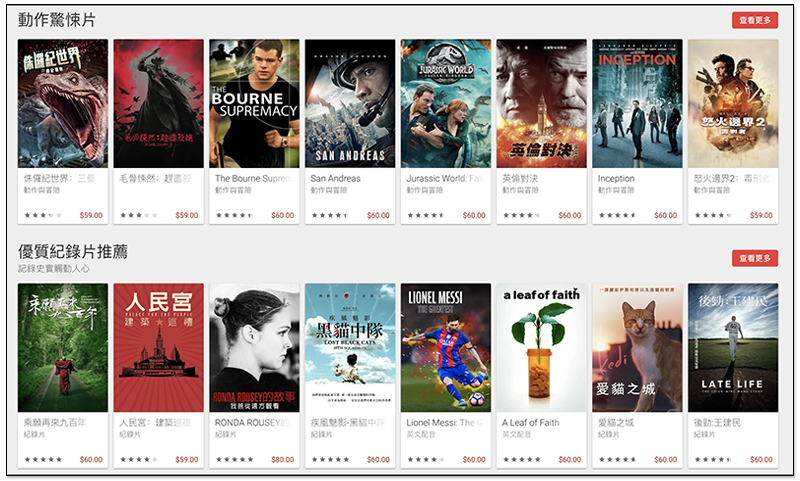Viewport: 800px width, 481px height.
Task: Open the Ronda Rousey black-and-white poster
Action: [254, 348]
